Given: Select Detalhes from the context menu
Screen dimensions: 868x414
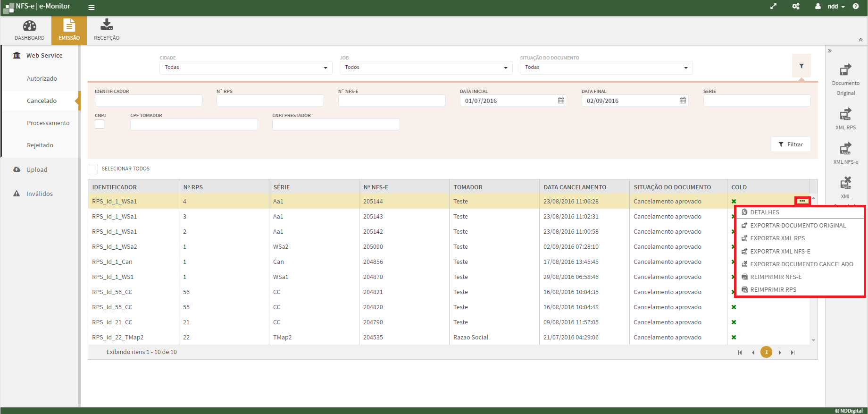Looking at the screenshot, I should 764,212.
